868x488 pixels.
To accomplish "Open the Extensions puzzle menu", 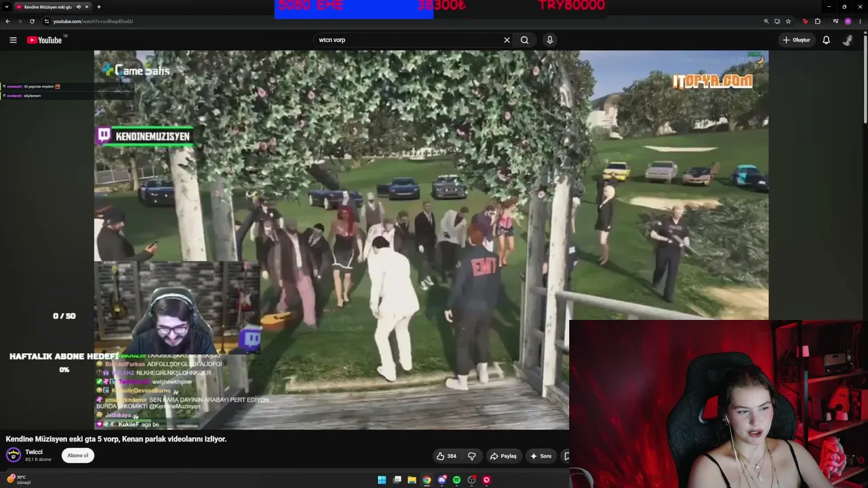I will 818,21.
